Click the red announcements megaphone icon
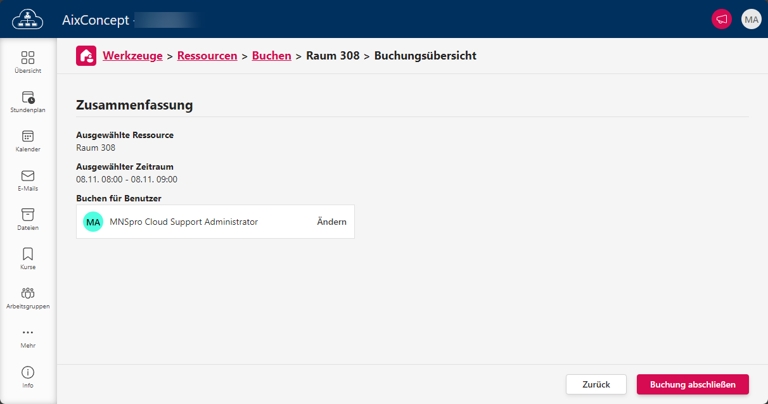Viewport: 768px width, 404px height. coord(720,19)
